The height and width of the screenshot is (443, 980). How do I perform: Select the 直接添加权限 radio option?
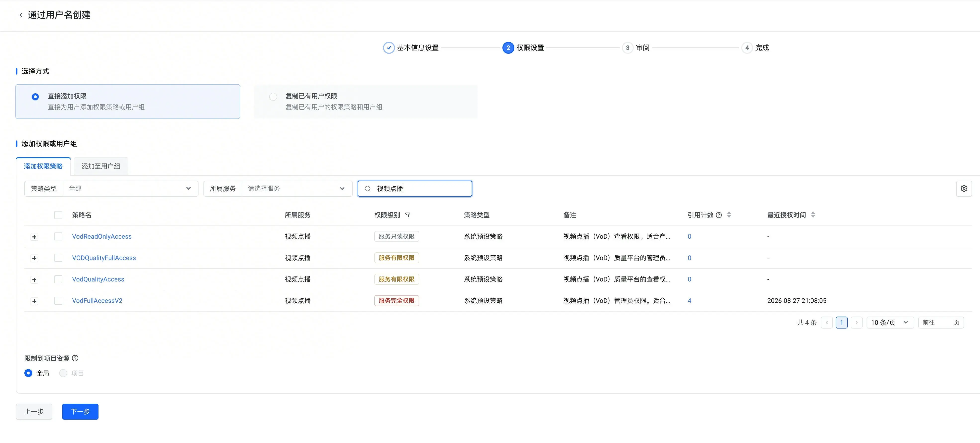[35, 97]
